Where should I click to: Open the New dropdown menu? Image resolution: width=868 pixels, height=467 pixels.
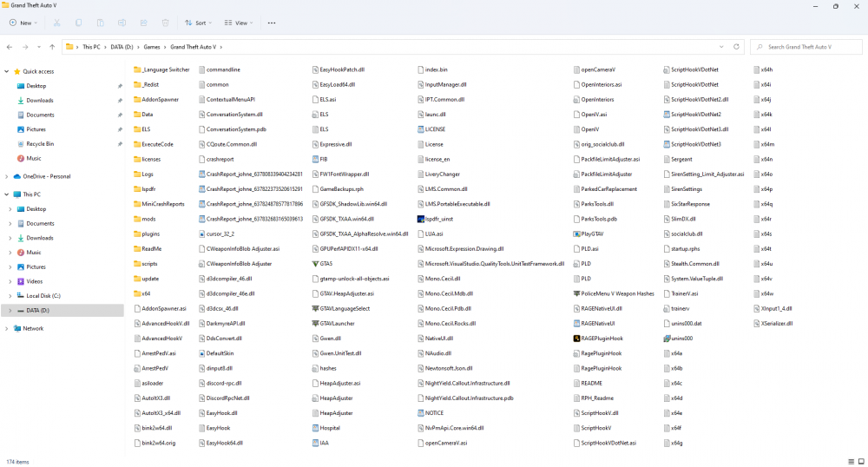coord(23,23)
